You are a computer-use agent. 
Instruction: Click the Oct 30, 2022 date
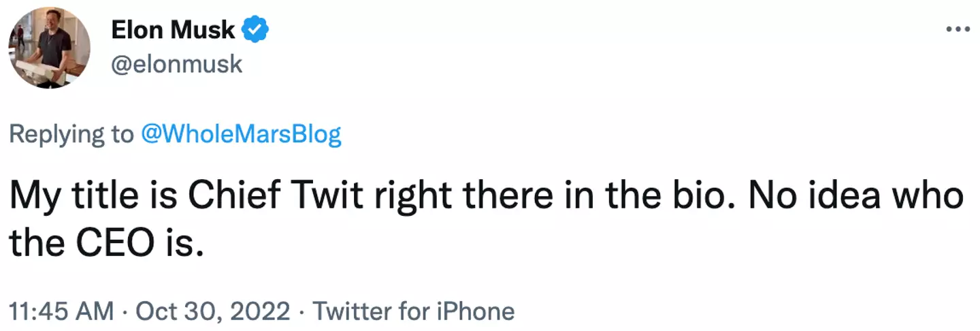click(213, 311)
